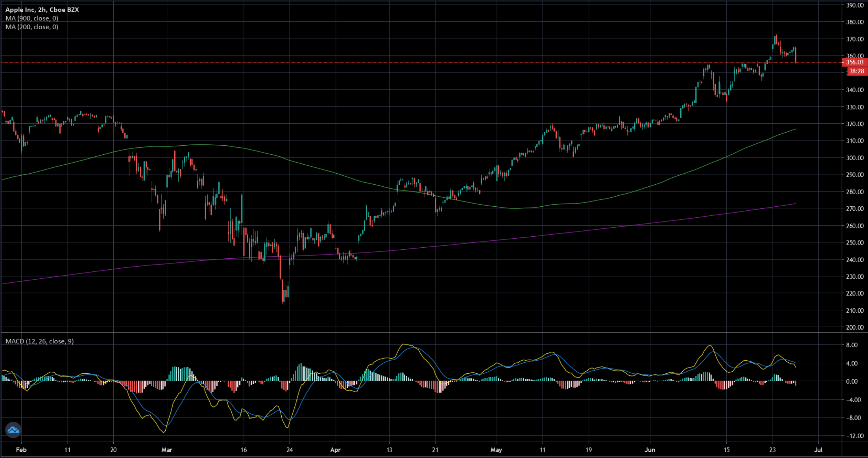This screenshot has height=458, width=868.
Task: Click the 300.00 price axis label
Action: point(855,158)
